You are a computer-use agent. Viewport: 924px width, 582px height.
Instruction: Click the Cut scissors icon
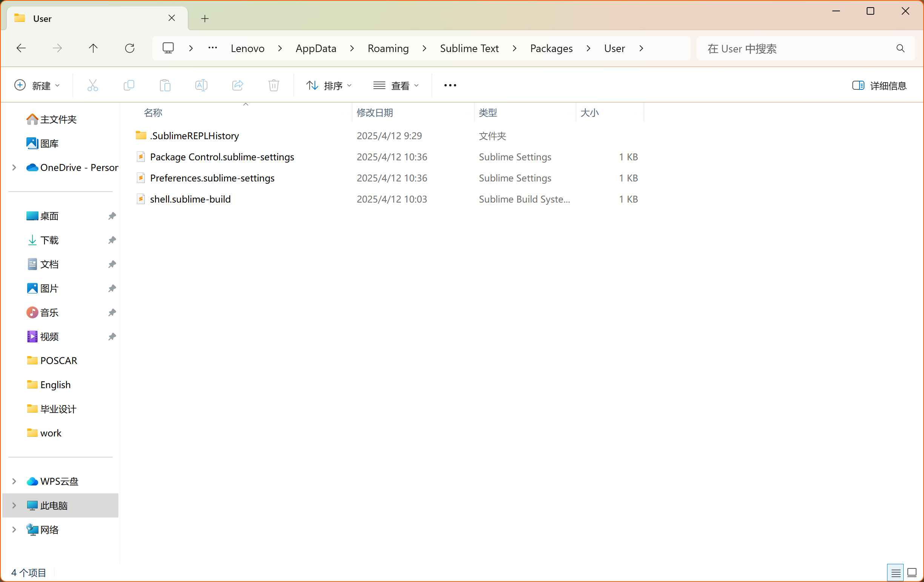pyautogui.click(x=92, y=85)
